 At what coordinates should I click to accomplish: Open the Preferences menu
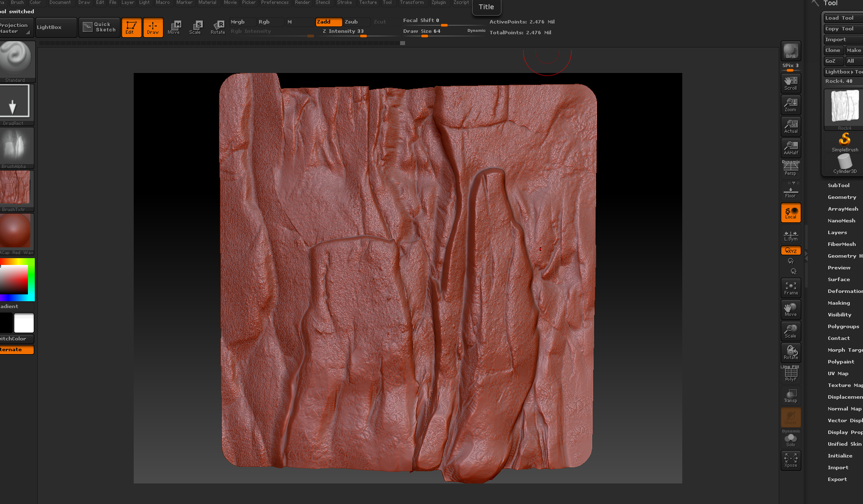pyautogui.click(x=275, y=2)
